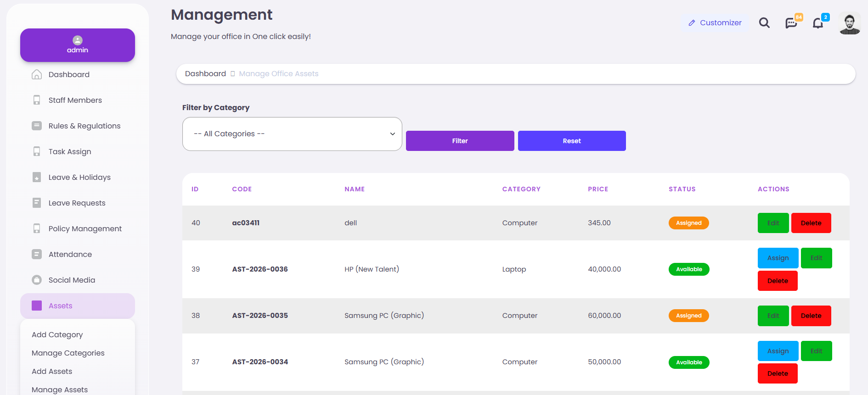
Task: Delete asset AST-2026-0036
Action: coord(778,281)
